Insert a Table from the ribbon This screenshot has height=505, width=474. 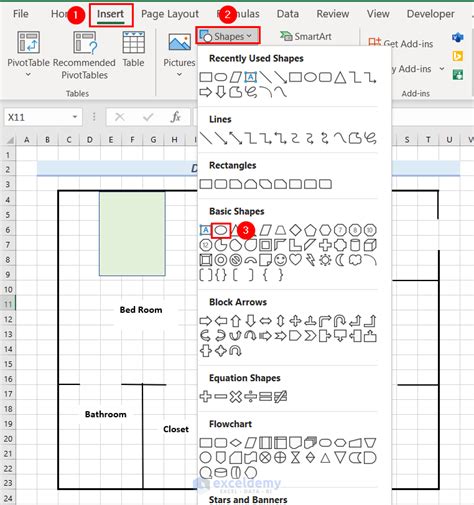133,49
